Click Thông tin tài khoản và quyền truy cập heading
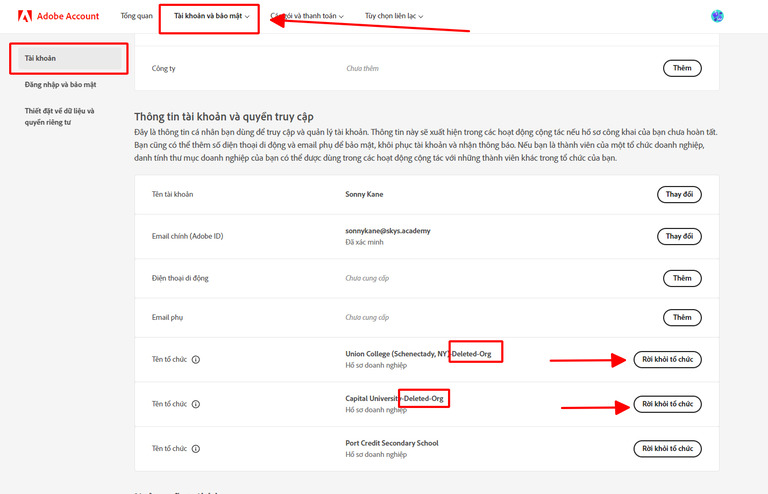This screenshot has width=768, height=494. 224,117
